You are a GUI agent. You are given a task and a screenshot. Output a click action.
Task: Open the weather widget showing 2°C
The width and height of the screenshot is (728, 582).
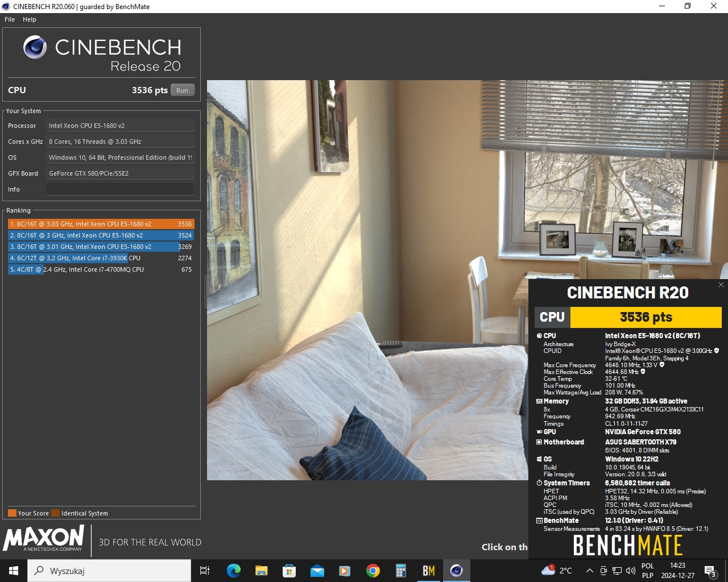(x=557, y=571)
